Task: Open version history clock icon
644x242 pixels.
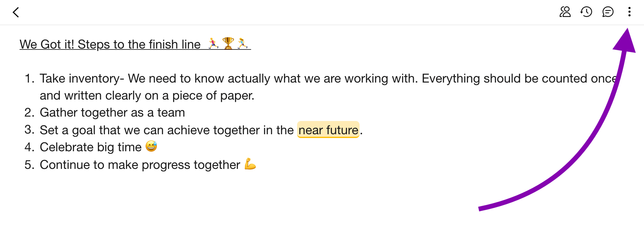Action: (586, 12)
